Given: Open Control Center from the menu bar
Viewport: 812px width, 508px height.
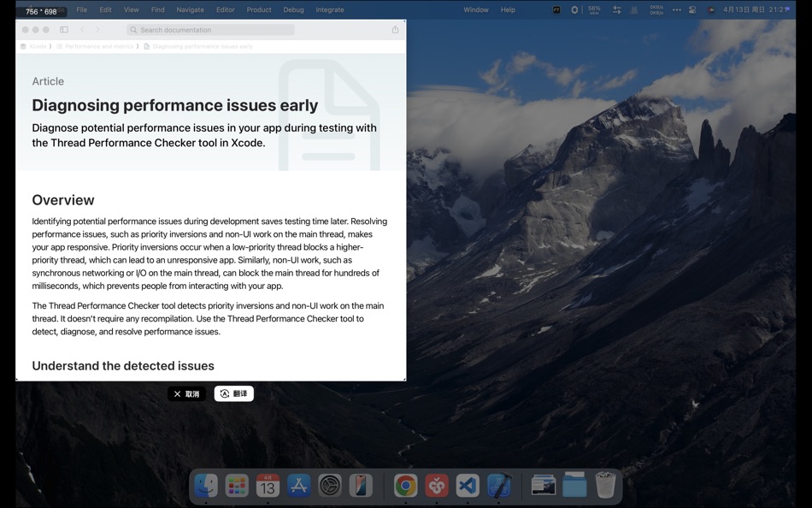Looking at the screenshot, I should (x=692, y=9).
